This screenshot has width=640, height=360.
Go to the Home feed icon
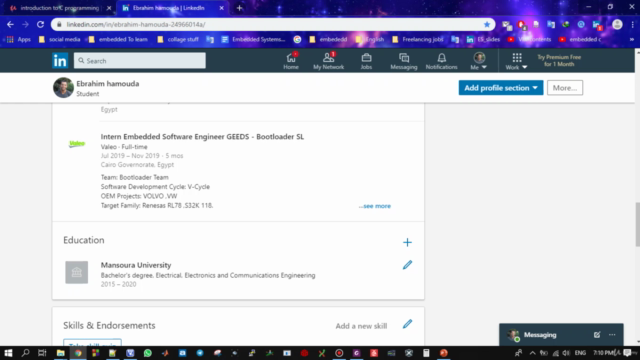coord(291,61)
